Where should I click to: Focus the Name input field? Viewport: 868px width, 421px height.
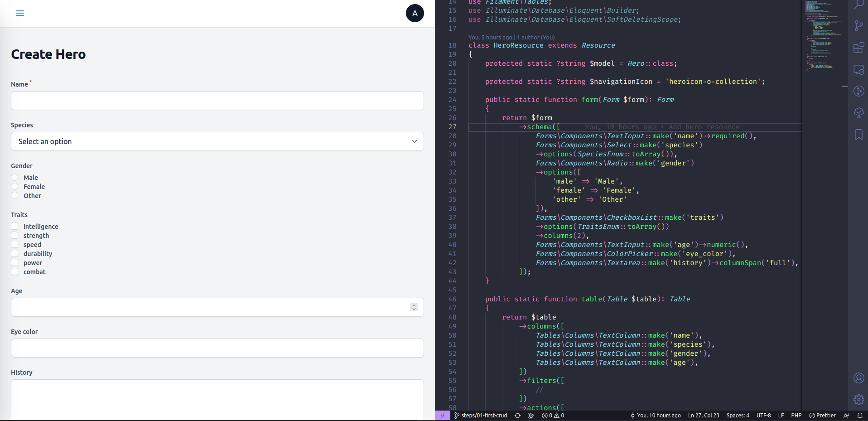[217, 101]
